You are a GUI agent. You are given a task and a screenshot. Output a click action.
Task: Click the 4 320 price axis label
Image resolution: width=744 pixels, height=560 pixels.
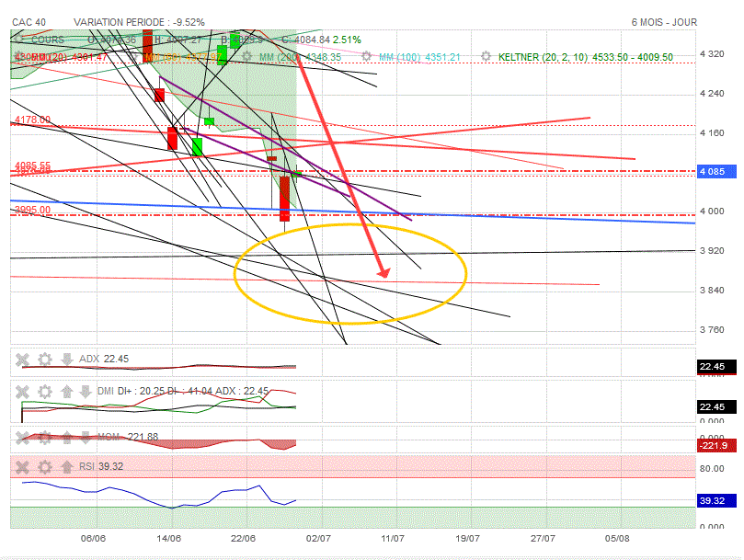point(712,54)
